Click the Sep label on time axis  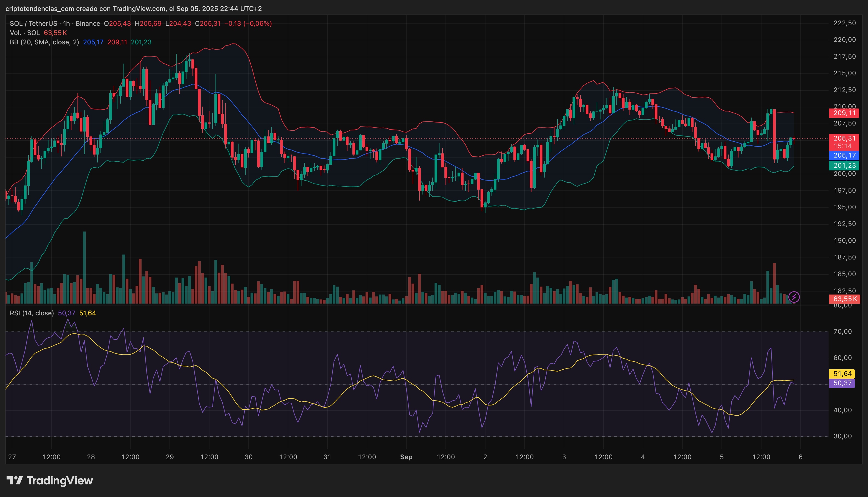pyautogui.click(x=406, y=457)
